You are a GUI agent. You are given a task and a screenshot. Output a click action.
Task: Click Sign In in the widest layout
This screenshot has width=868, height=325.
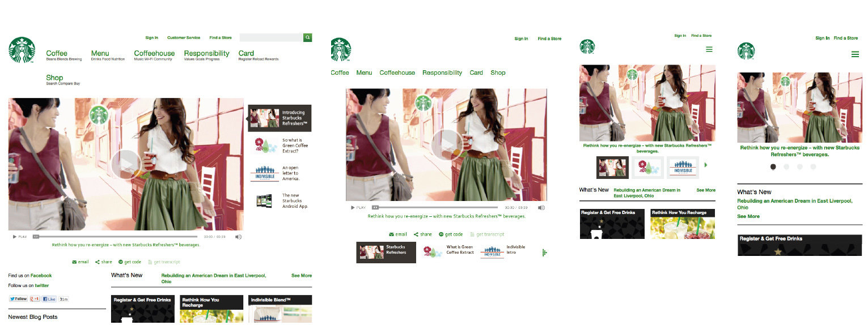tap(152, 37)
